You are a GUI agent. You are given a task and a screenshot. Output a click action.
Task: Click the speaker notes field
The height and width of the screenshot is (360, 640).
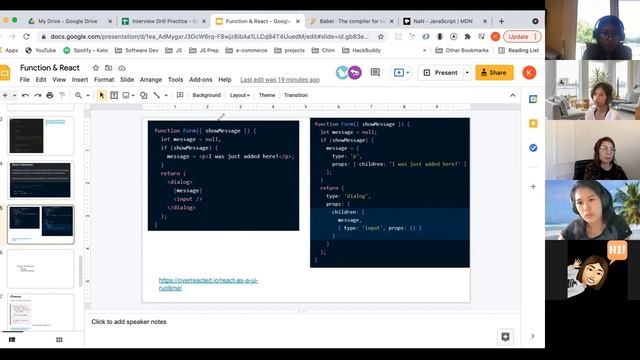302,322
